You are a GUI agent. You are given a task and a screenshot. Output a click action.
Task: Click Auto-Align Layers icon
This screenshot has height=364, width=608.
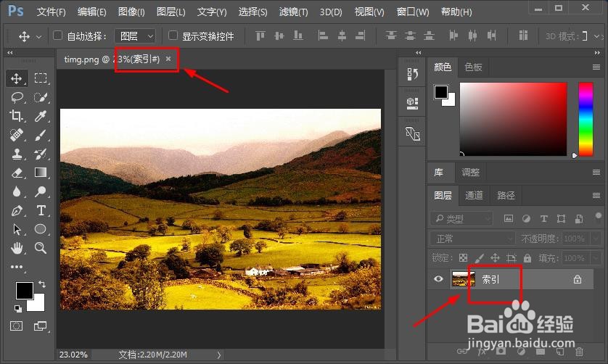click(x=523, y=36)
